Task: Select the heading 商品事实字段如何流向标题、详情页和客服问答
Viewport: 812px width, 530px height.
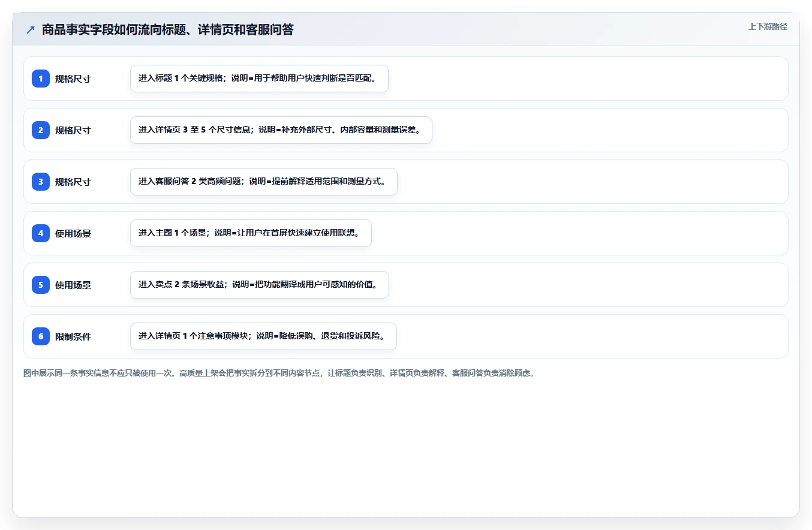Action: pos(168,29)
